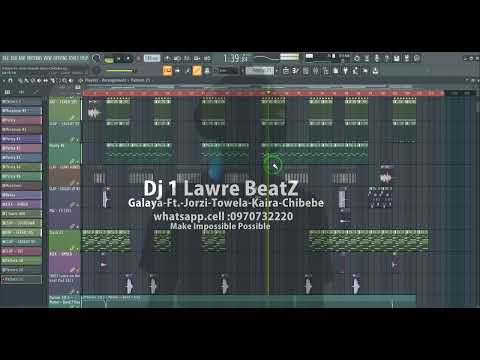The image size is (480, 360).
Task: Select the playlist Delete tool
Action: coord(33,80)
